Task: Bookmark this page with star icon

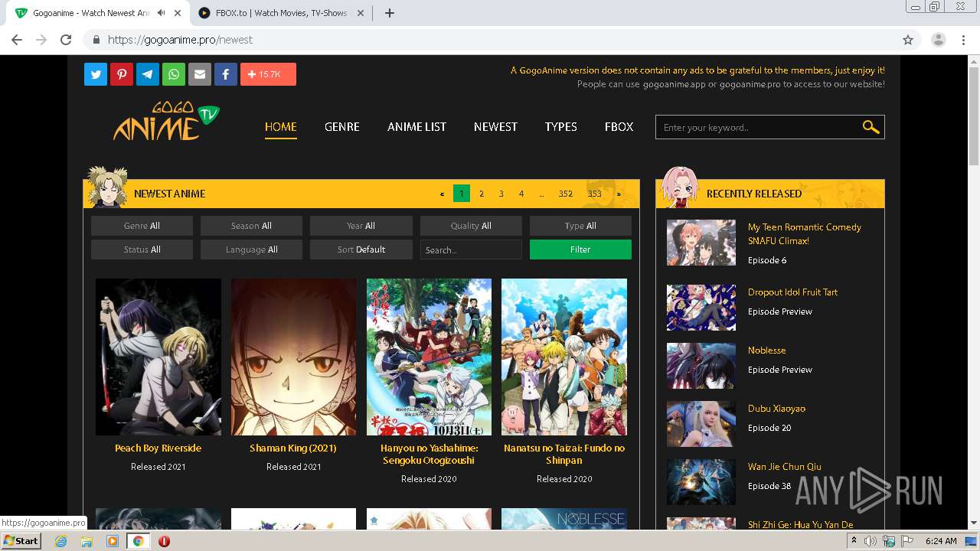Action: [x=908, y=40]
